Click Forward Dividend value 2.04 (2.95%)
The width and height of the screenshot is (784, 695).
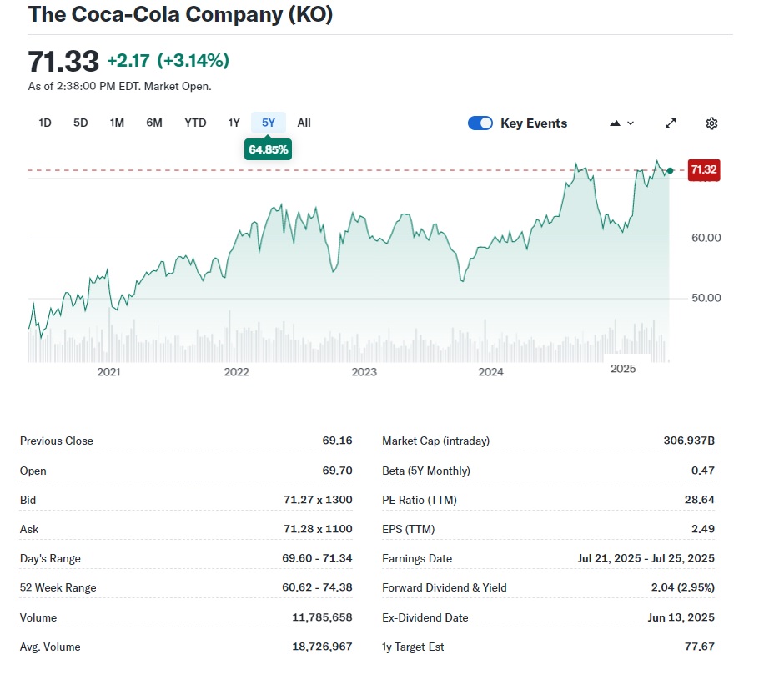click(x=682, y=587)
